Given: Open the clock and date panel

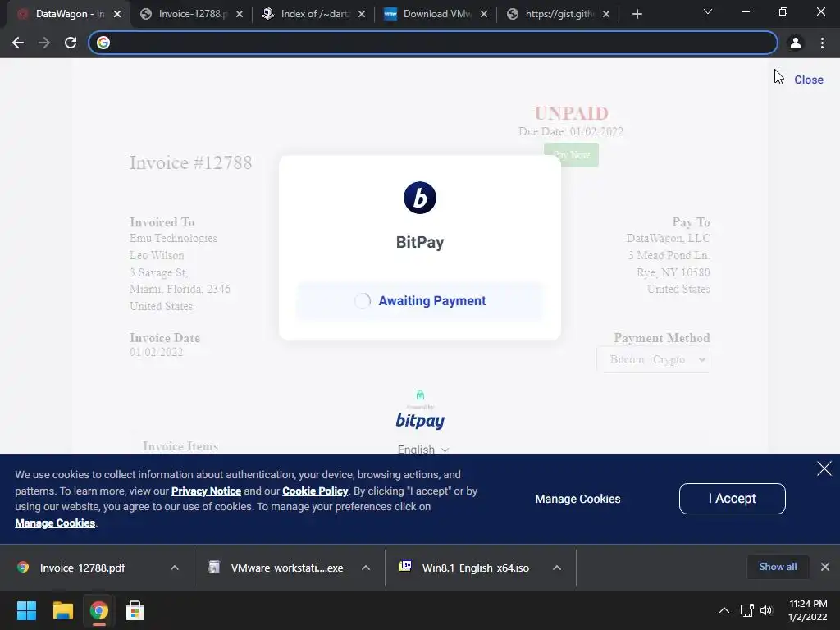Looking at the screenshot, I should (808, 610).
